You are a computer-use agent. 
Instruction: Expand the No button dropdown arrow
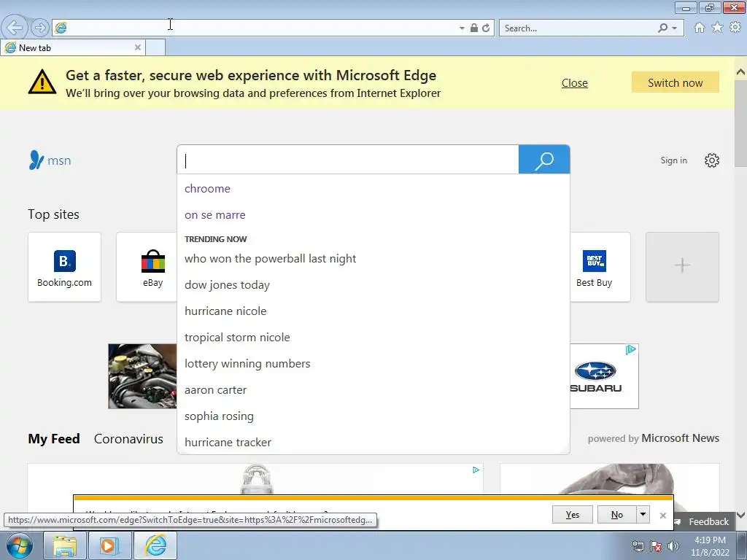point(643,515)
